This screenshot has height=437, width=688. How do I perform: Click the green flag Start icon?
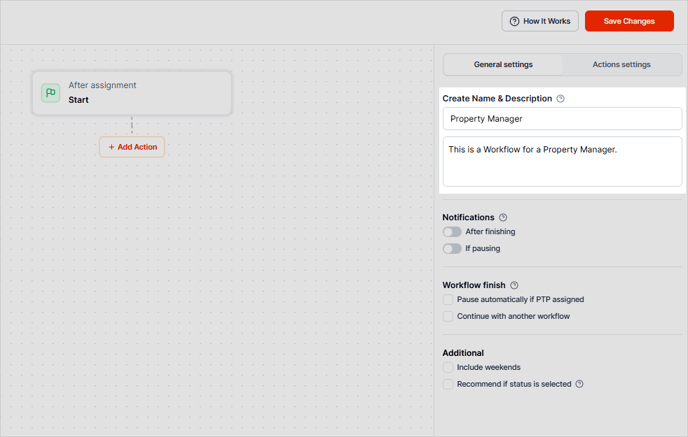[x=50, y=93]
